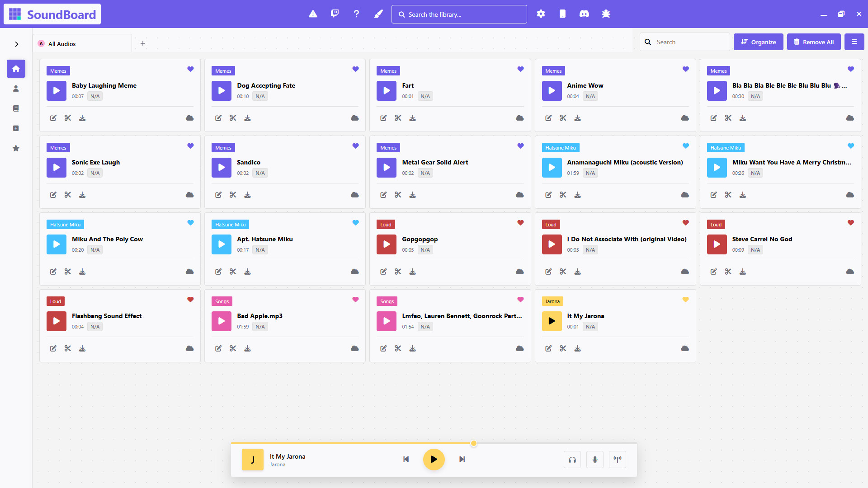
Task: Open the book library icon in sidebar
Action: click(16, 108)
